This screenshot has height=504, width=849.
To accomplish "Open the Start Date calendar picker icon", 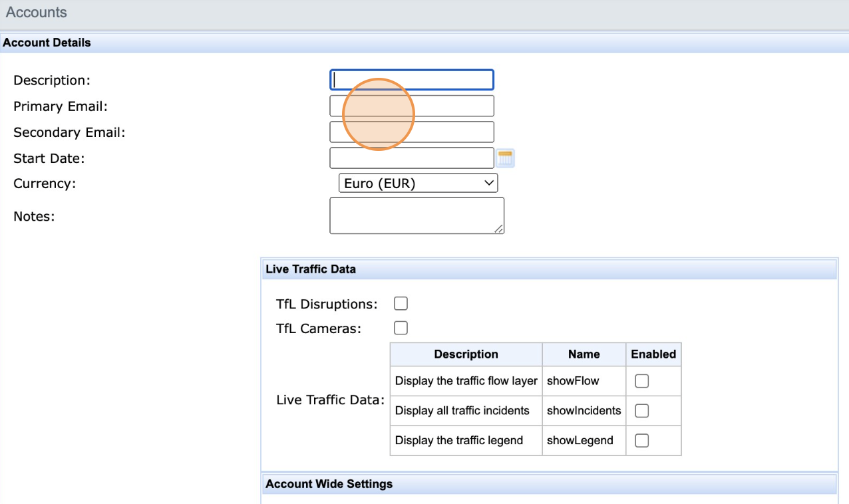I will (x=506, y=158).
